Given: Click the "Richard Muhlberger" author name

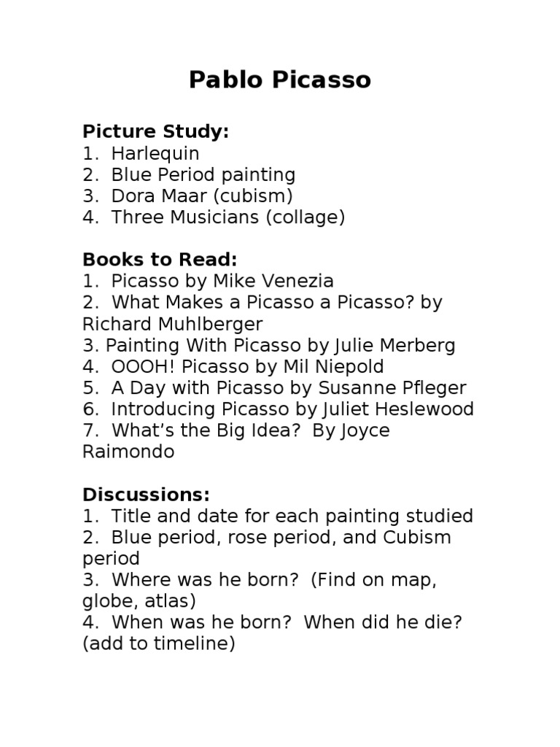Looking at the screenshot, I should pyautogui.click(x=173, y=323).
